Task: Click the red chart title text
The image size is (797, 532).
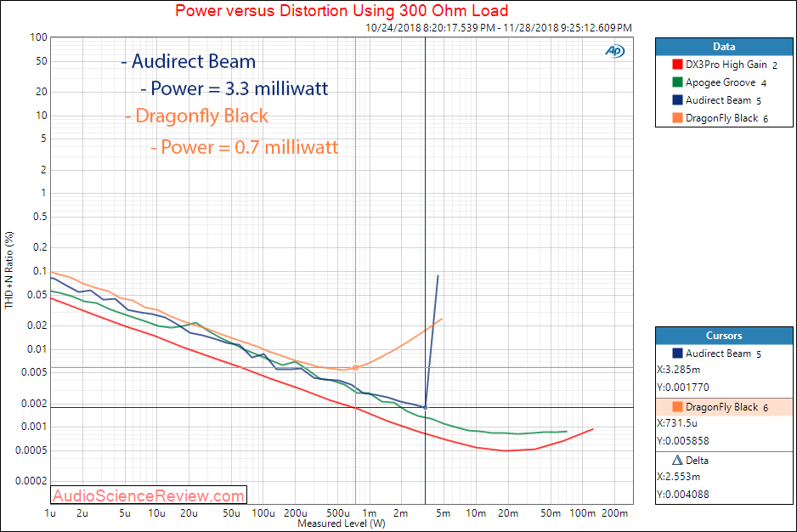Action: click(x=342, y=11)
